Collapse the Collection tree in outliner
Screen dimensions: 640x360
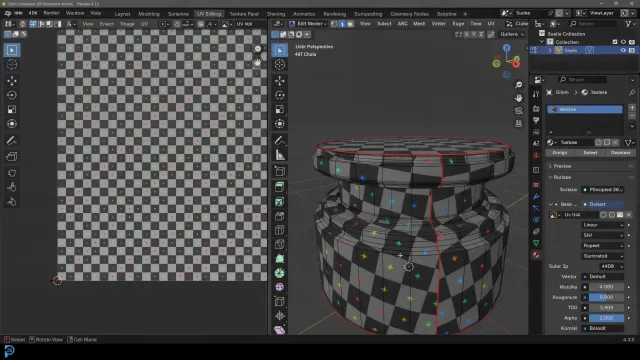(x=542, y=42)
